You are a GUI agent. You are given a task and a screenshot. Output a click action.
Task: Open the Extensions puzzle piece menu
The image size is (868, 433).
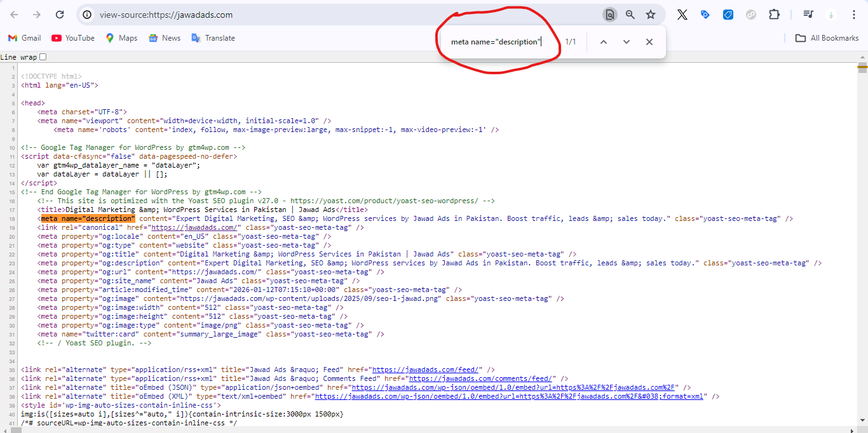[774, 15]
